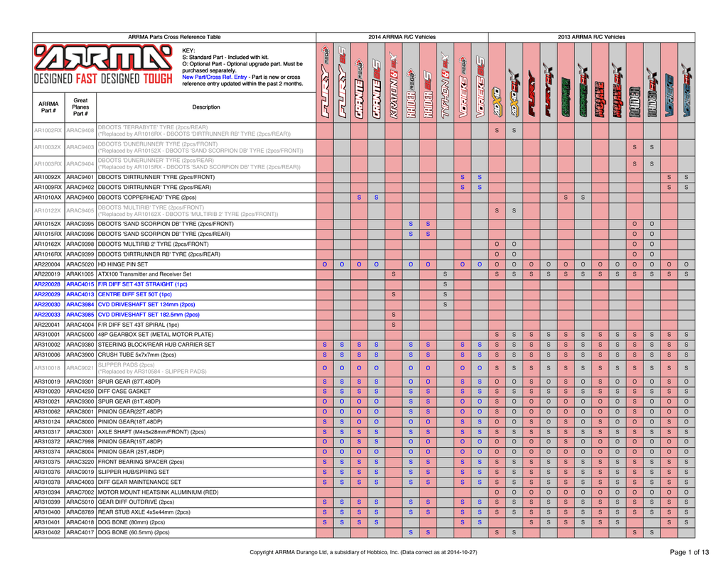This screenshot has width=728, height=562.
Task: Click the 'SPUR GEAR (87T,48DP)' description
Action: pos(129,382)
